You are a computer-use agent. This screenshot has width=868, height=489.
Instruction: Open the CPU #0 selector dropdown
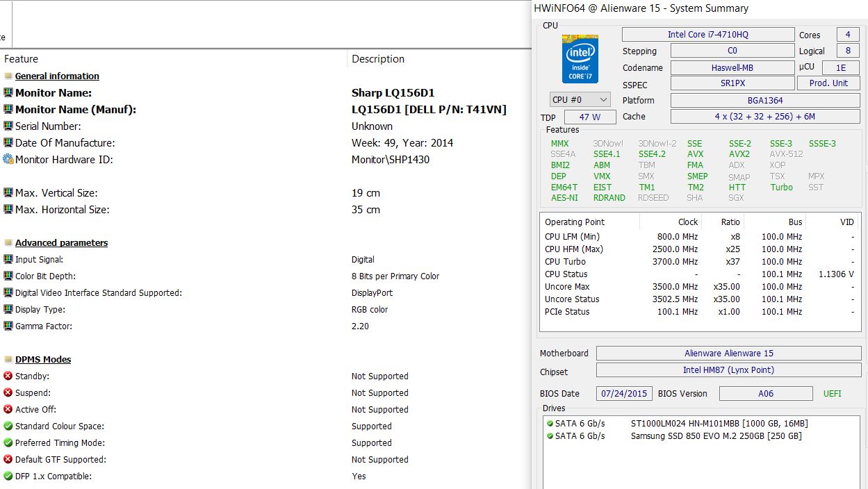tap(580, 100)
